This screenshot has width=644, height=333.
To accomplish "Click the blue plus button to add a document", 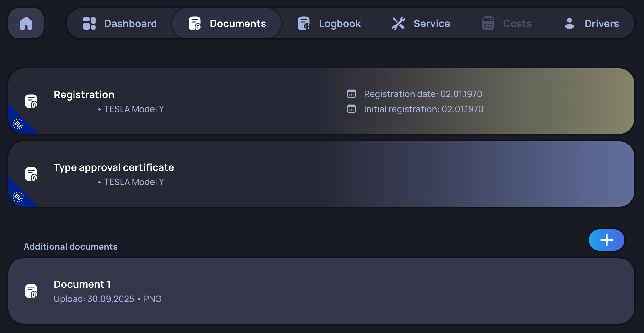I will point(606,240).
